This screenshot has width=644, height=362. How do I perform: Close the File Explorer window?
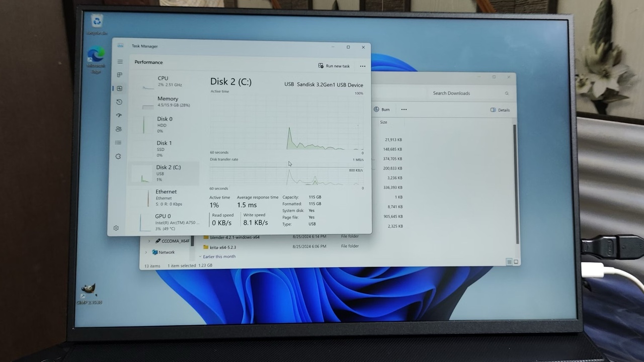pos(509,77)
